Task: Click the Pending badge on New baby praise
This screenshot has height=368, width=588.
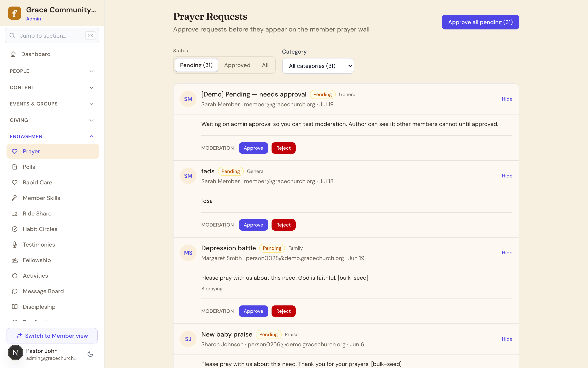Action: (268, 334)
